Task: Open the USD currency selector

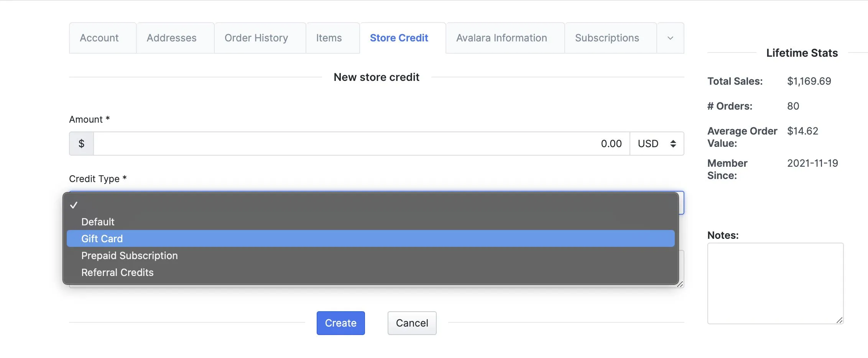Action: pos(657,144)
